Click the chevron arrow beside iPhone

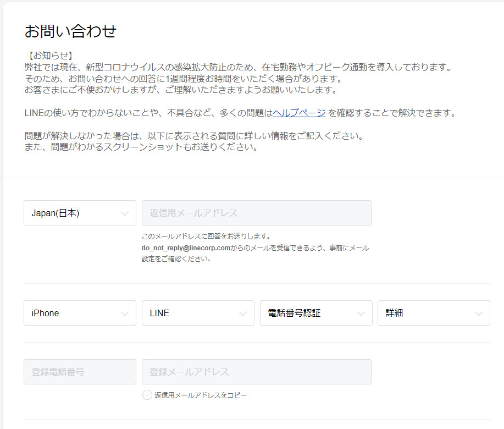[125, 313]
